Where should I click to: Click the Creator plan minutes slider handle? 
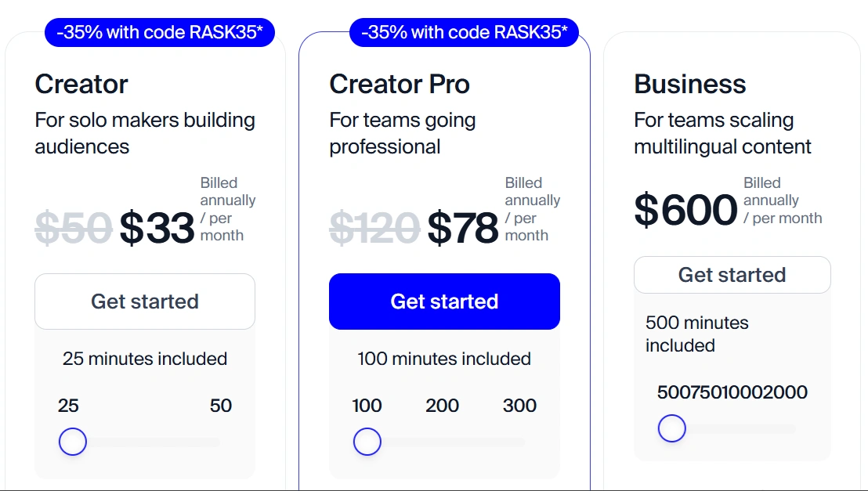(x=73, y=442)
